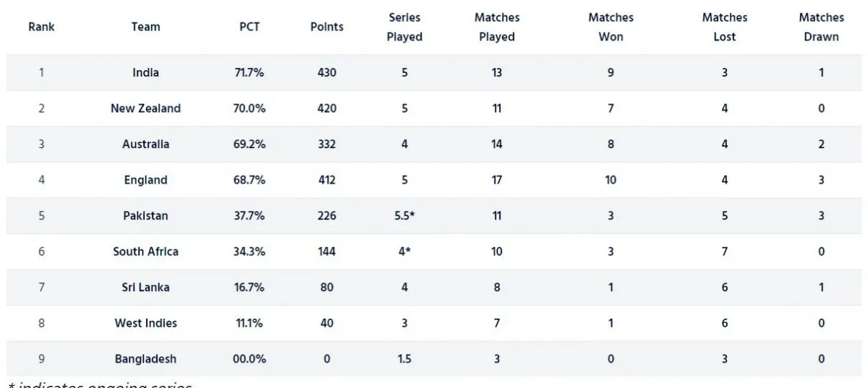
Task: Select the New Zealand team name
Action: tap(145, 108)
